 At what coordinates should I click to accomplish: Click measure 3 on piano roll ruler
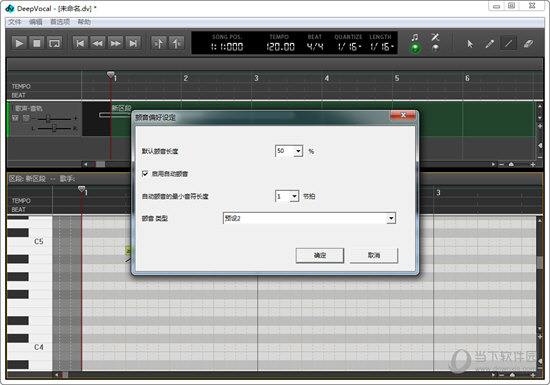pyautogui.click(x=438, y=192)
